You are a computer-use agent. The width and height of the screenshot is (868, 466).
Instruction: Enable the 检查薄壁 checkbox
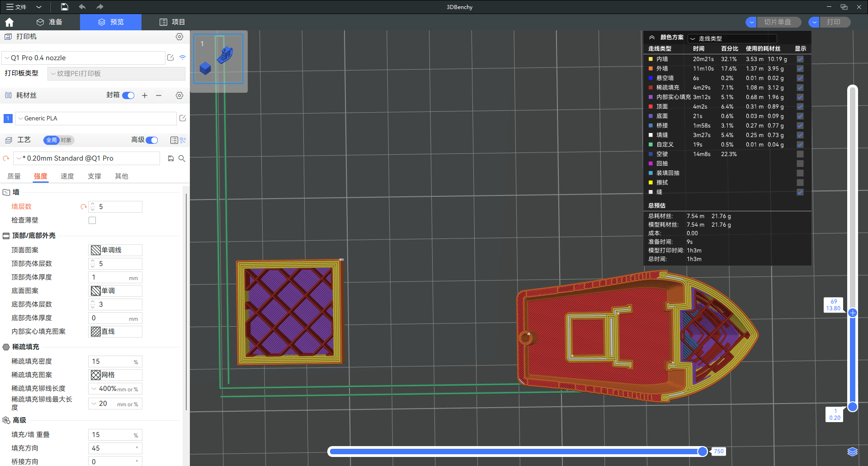(x=92, y=220)
